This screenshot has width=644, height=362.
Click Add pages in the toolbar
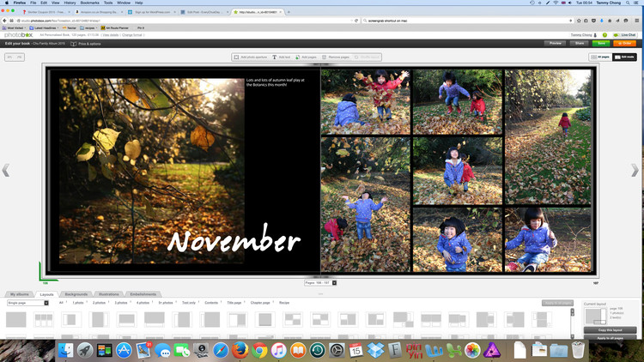click(x=306, y=57)
